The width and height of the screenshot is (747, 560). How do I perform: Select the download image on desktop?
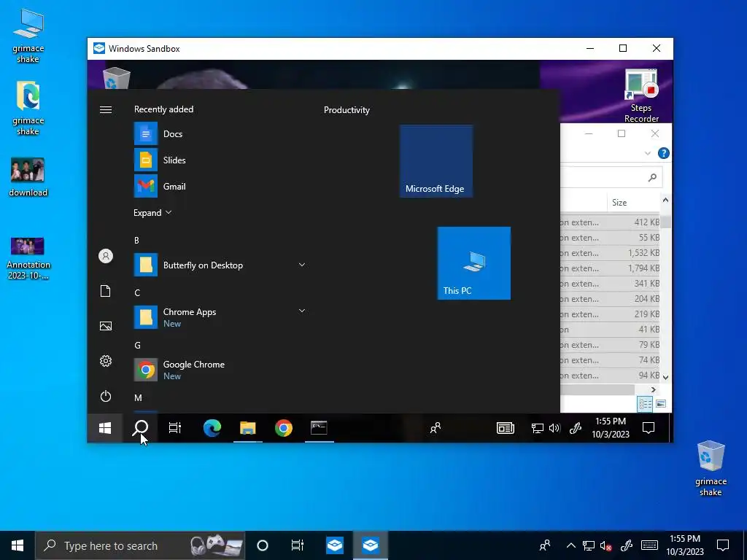(x=28, y=177)
